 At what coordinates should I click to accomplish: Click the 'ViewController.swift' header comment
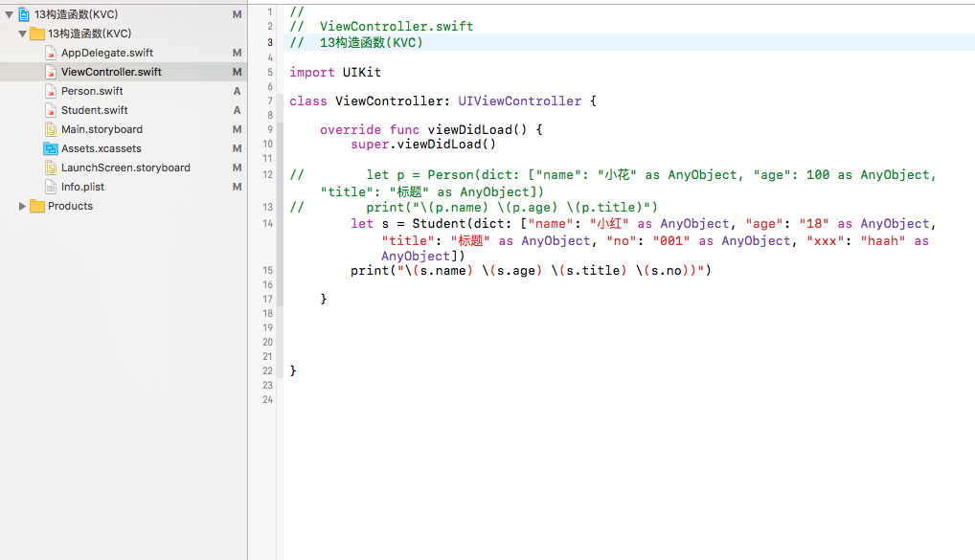[x=382, y=27]
